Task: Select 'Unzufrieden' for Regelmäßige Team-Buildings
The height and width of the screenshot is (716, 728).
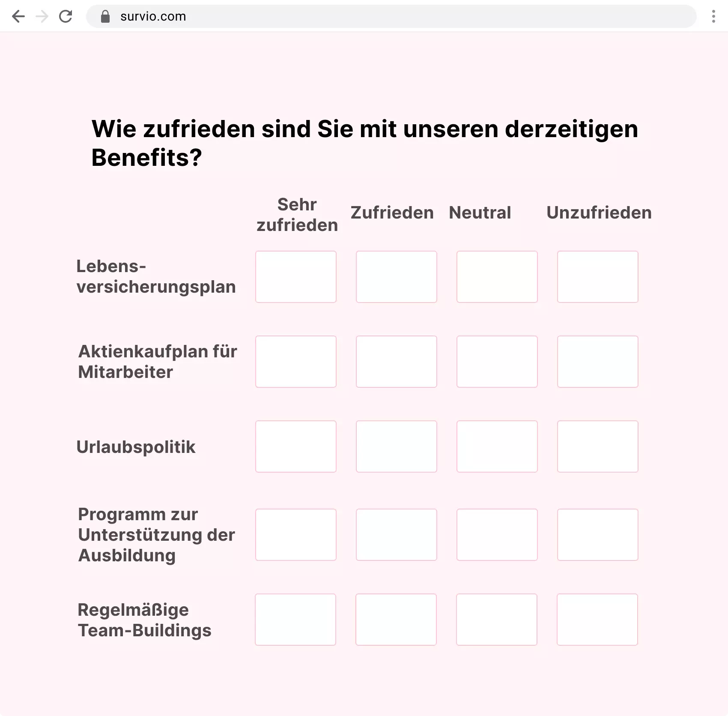Action: tap(597, 619)
